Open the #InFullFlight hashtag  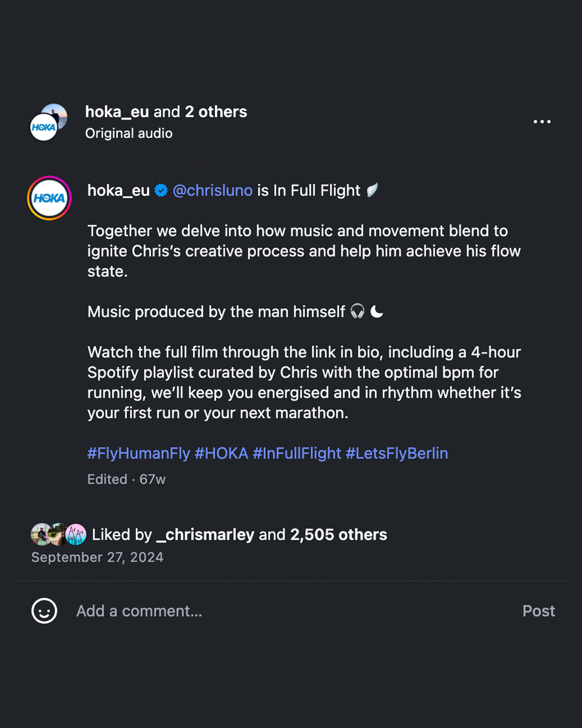297,453
